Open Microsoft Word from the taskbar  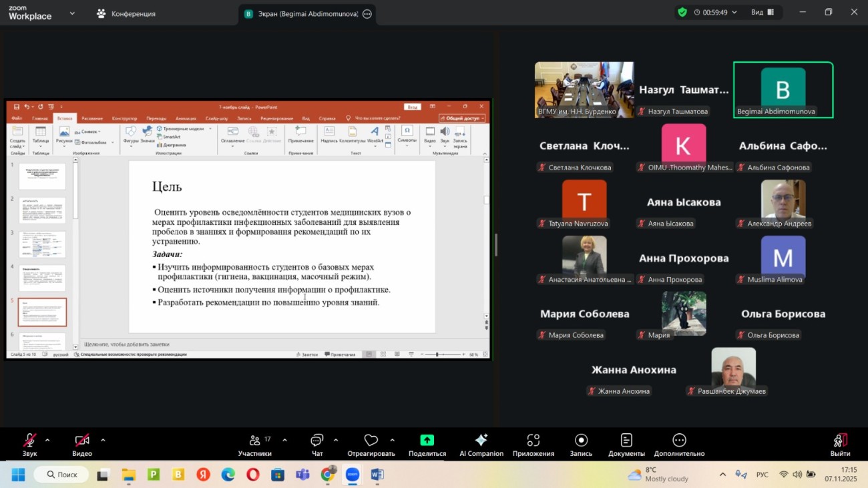point(377,475)
